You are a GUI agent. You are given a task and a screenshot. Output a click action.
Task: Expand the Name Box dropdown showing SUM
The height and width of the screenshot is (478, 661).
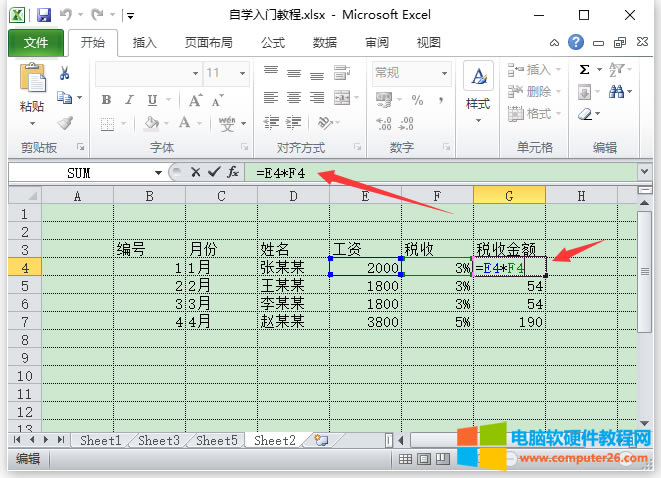coord(158,173)
